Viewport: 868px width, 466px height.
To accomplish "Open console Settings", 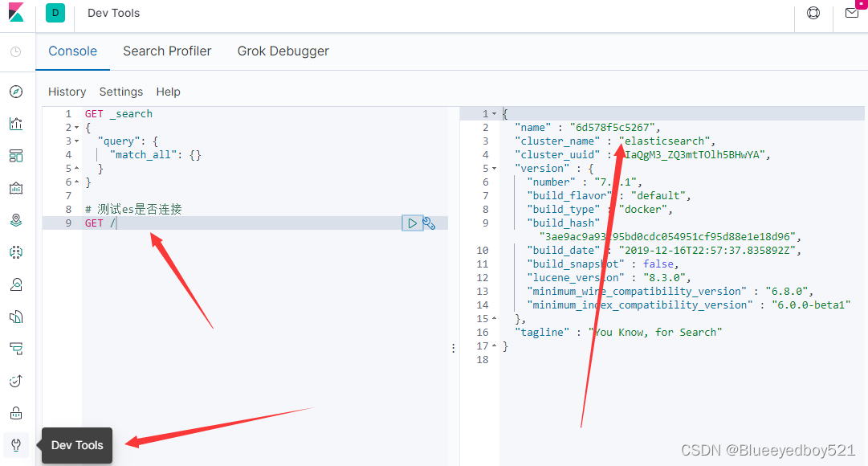I will 120,92.
